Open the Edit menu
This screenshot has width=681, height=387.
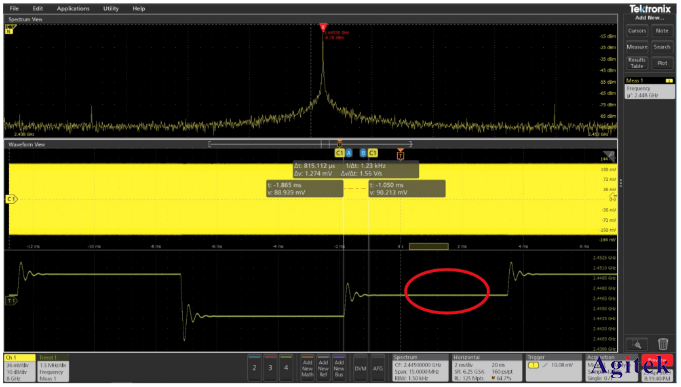click(x=37, y=8)
